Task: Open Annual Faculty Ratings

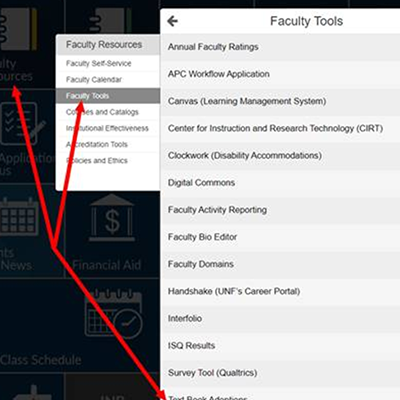Action: click(x=280, y=47)
